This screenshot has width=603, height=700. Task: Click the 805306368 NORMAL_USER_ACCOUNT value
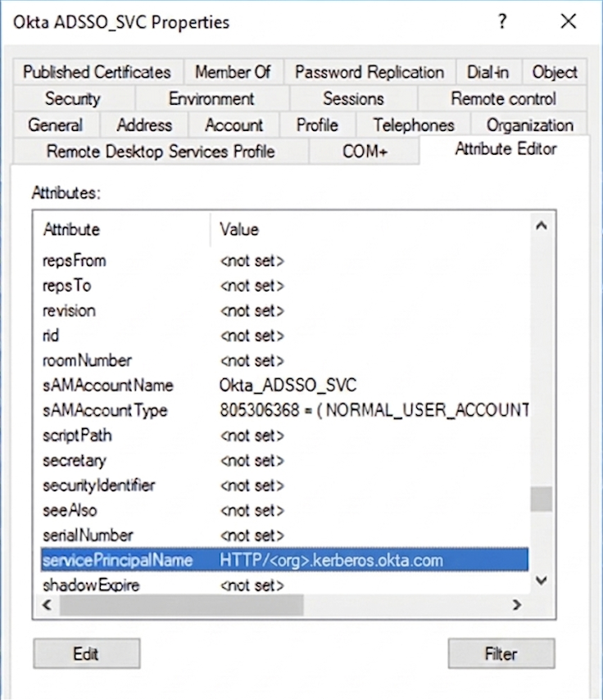click(x=374, y=410)
